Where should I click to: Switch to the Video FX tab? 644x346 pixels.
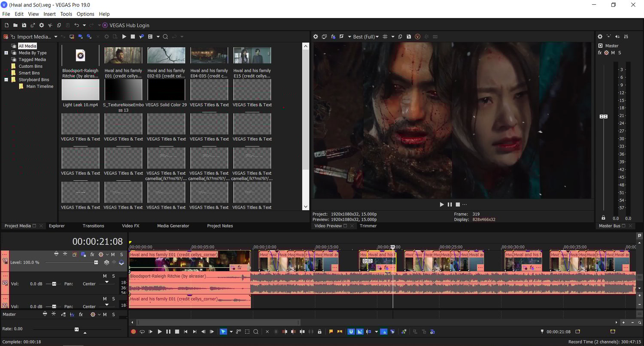[131, 226]
